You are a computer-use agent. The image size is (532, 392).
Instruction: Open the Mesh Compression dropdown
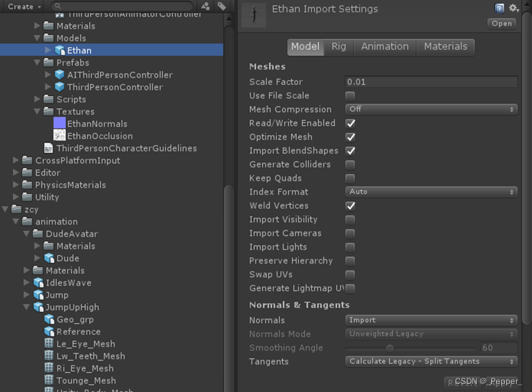[431, 109]
